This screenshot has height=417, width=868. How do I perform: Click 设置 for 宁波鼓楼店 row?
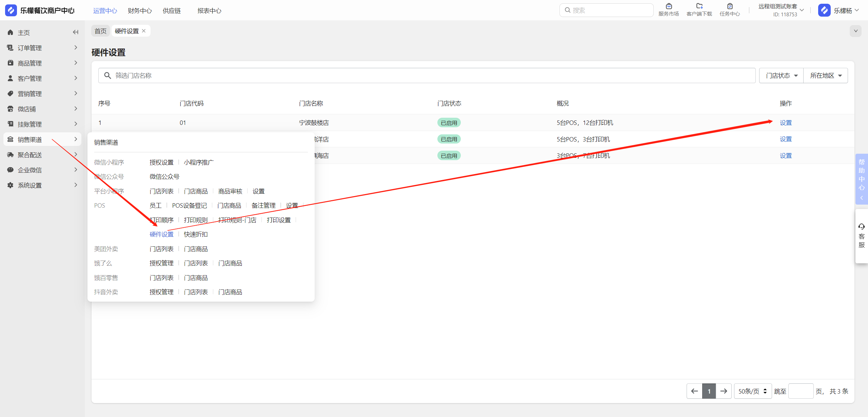point(786,123)
